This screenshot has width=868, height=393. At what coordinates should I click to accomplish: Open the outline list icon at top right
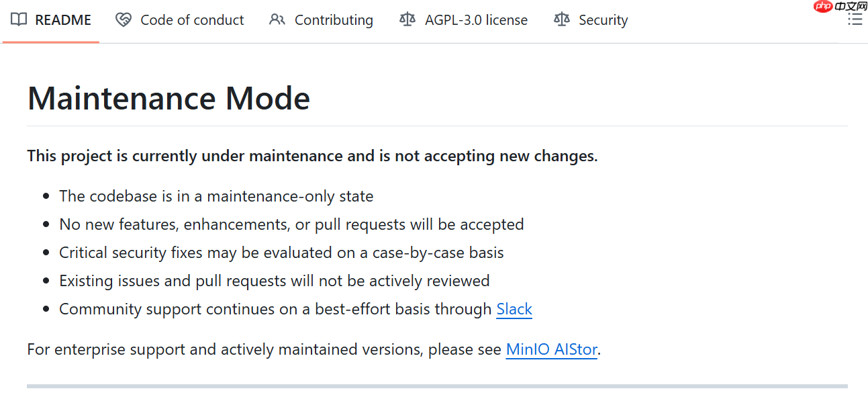click(x=855, y=19)
